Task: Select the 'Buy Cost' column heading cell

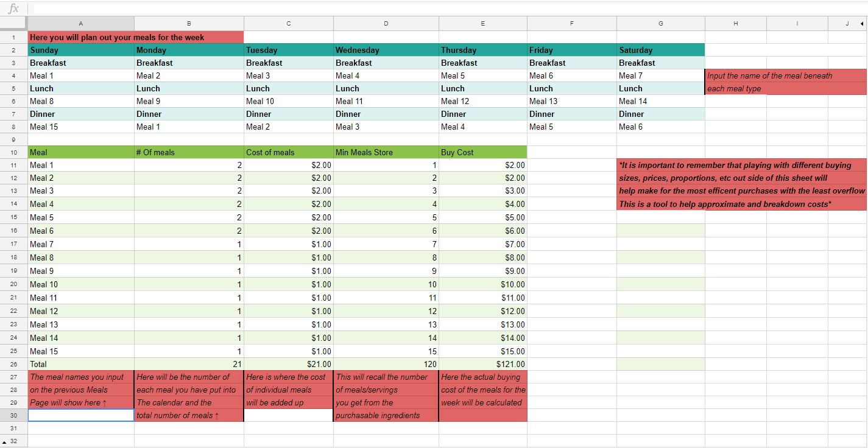Action: pyautogui.click(x=483, y=152)
